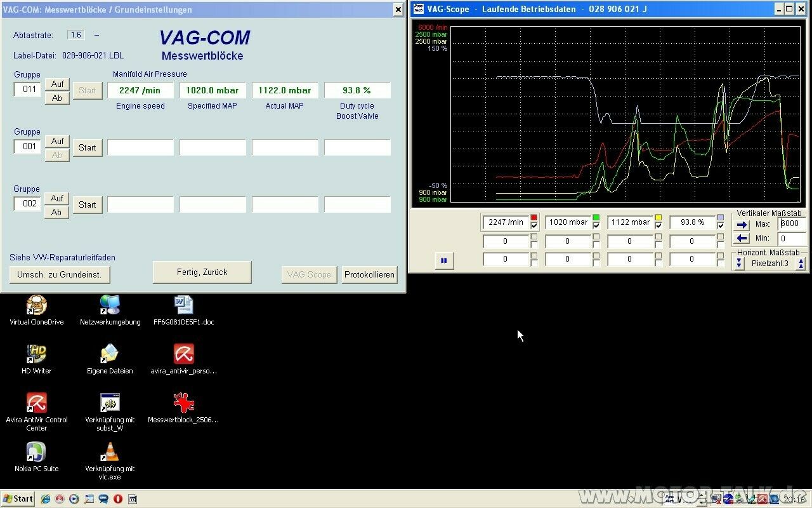Enable bottom-row checkbox in the 2247 /min column
Viewport: 812px width, 508px height.
point(534,263)
